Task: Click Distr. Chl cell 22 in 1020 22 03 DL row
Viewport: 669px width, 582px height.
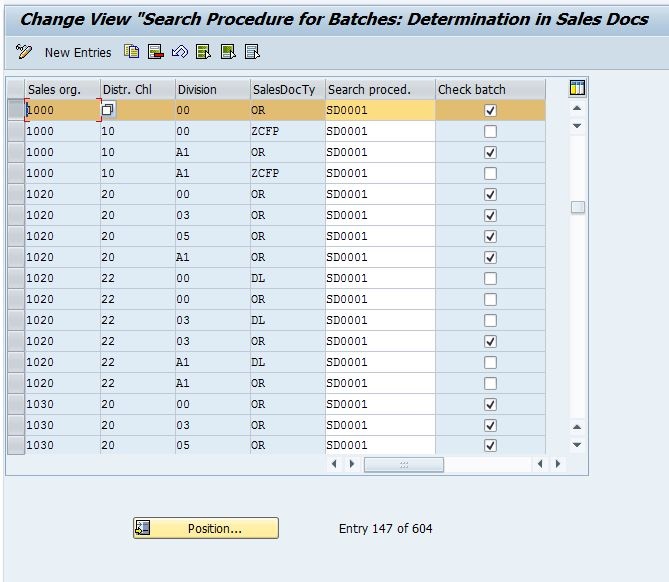Action: pyautogui.click(x=137, y=320)
